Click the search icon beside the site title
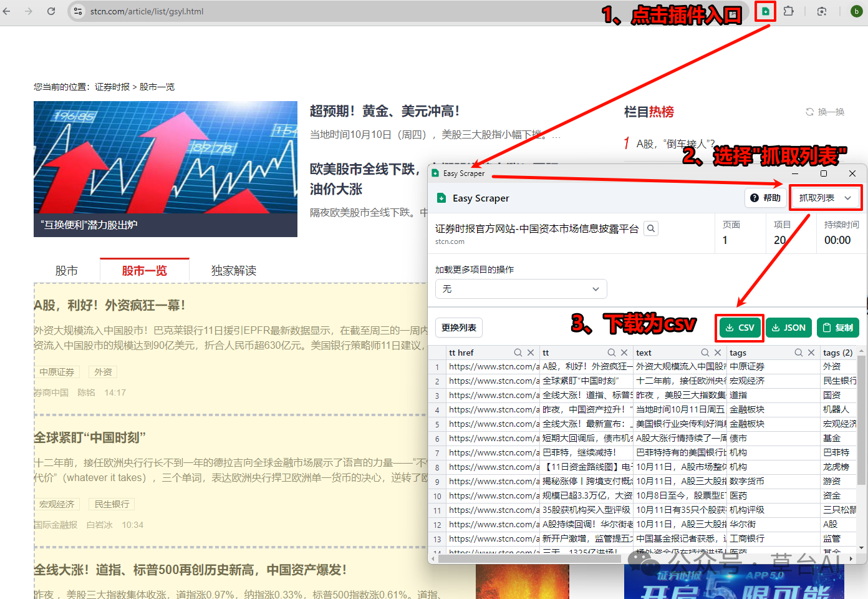 tap(651, 228)
